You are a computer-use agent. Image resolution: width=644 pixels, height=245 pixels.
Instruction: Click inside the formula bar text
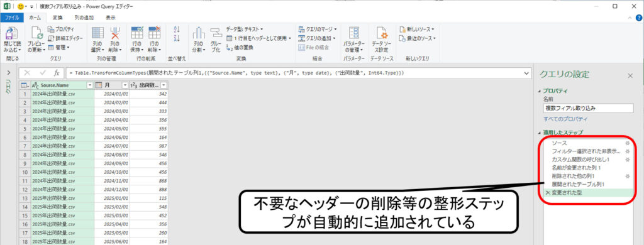click(x=236, y=73)
